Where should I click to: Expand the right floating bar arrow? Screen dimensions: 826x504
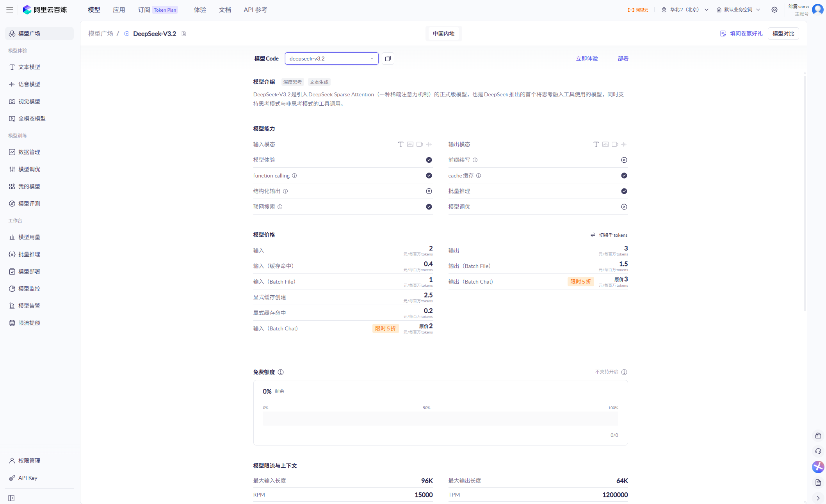tap(818, 498)
